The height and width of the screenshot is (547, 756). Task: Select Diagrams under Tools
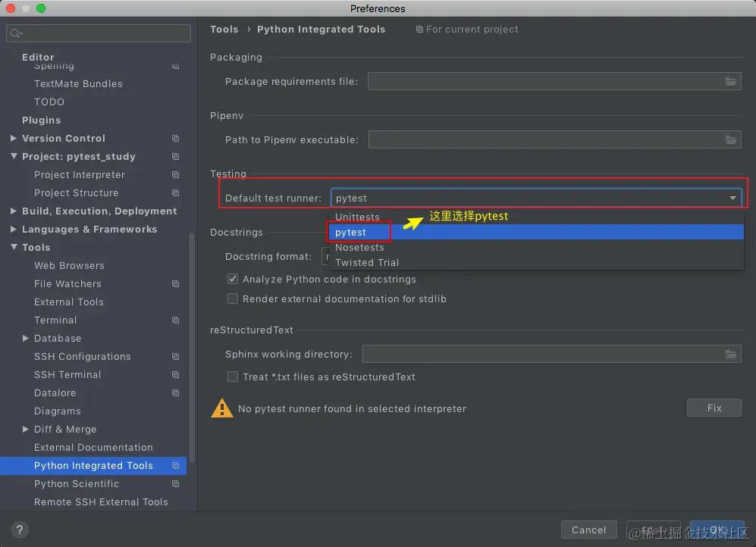click(x=58, y=411)
